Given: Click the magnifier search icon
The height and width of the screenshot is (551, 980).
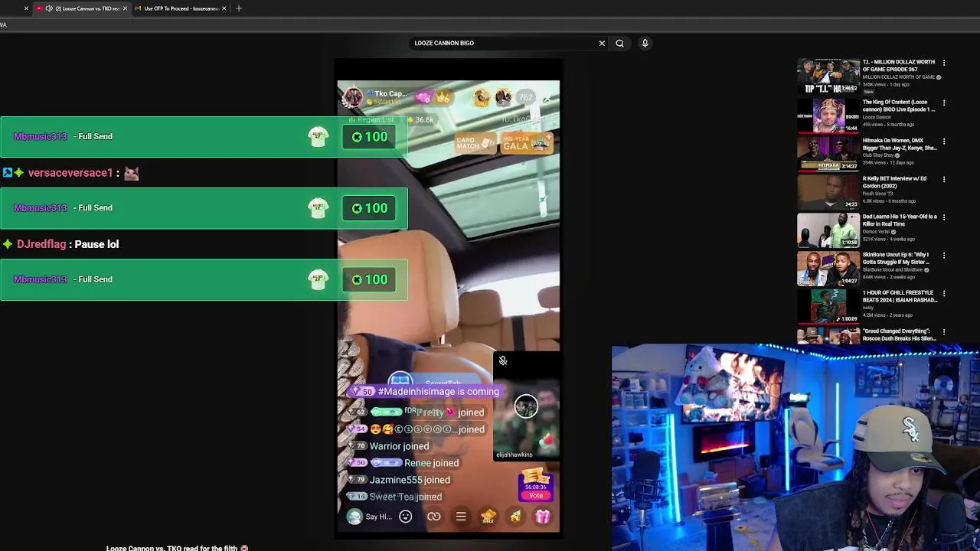Looking at the screenshot, I should [619, 43].
